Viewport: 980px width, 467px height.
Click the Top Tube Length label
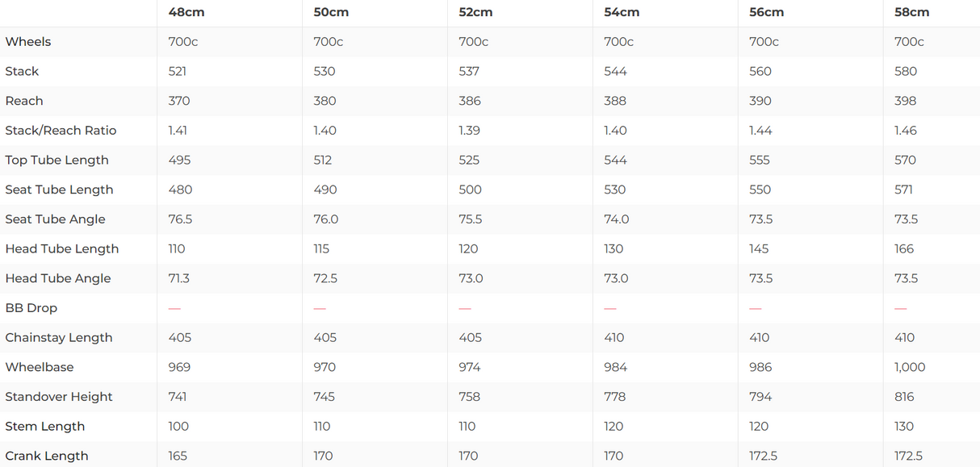(57, 161)
